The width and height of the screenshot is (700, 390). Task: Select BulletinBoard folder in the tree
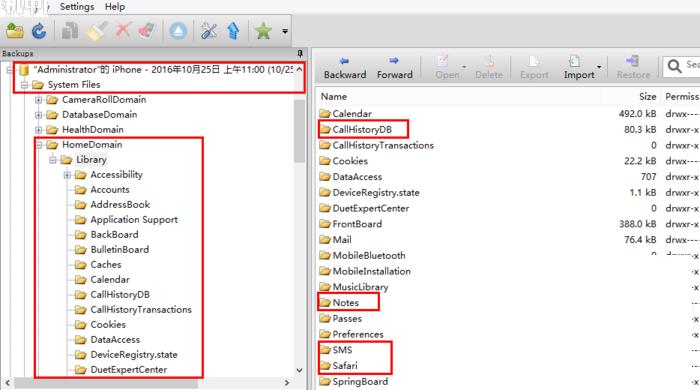point(120,249)
